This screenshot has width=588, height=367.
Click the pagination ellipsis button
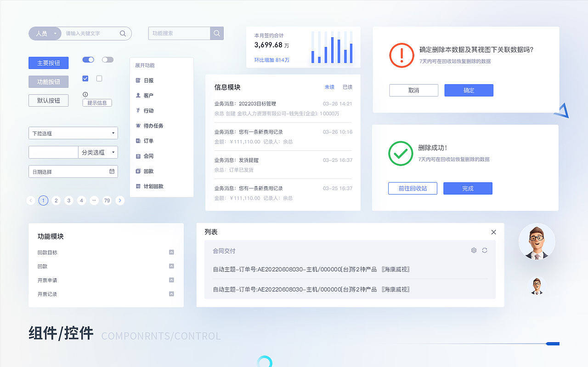click(x=94, y=201)
